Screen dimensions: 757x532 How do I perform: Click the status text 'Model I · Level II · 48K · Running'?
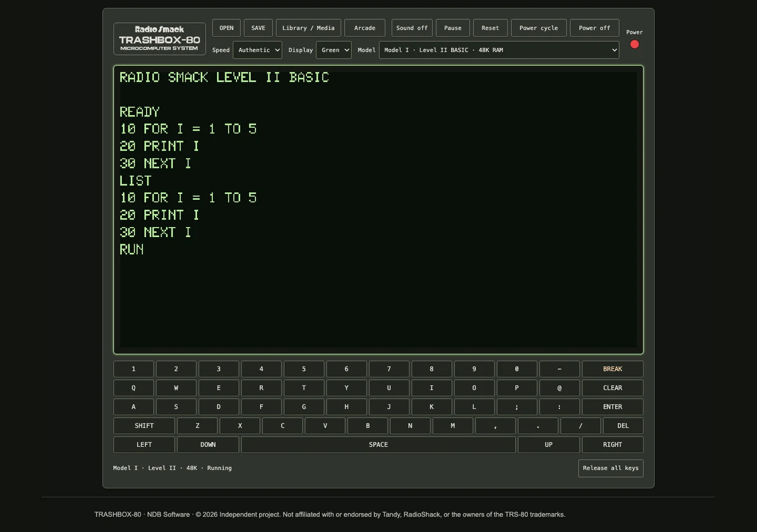tap(173, 468)
